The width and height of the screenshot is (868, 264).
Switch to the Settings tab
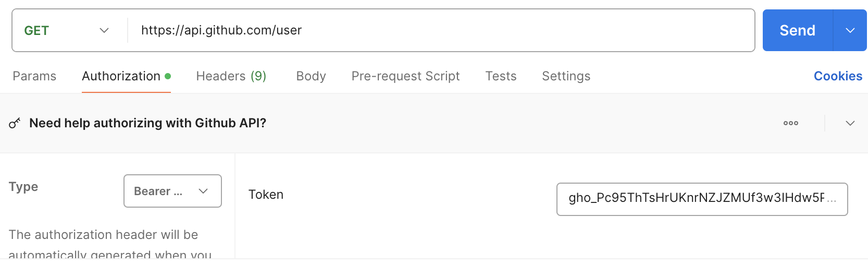(566, 76)
